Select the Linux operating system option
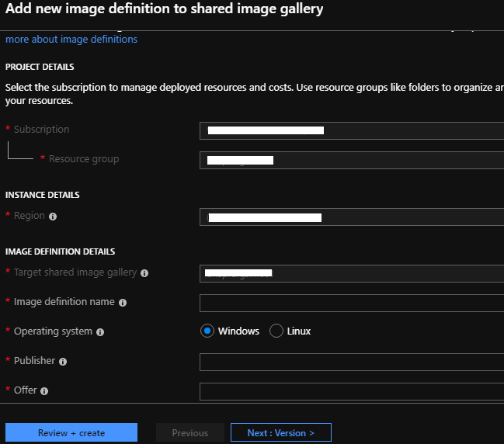The width and height of the screenshot is (504, 444). pyautogui.click(x=276, y=331)
